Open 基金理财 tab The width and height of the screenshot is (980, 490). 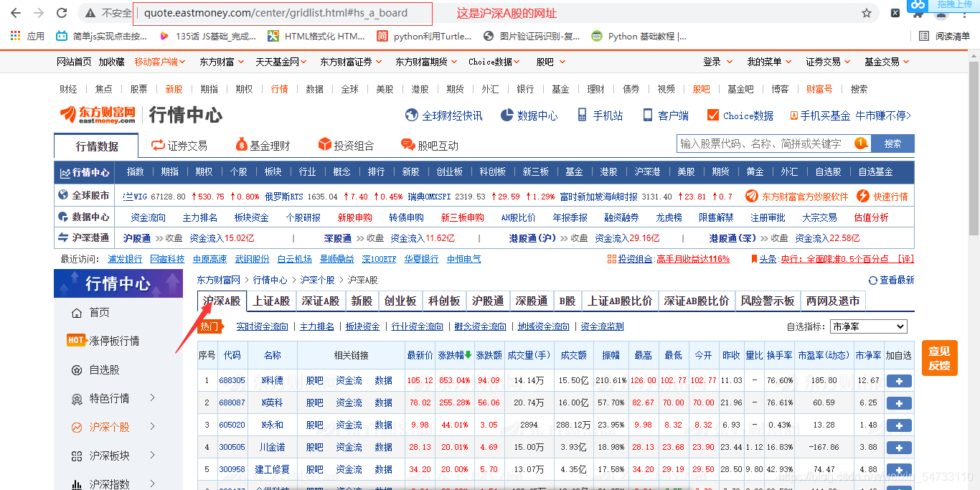263,146
